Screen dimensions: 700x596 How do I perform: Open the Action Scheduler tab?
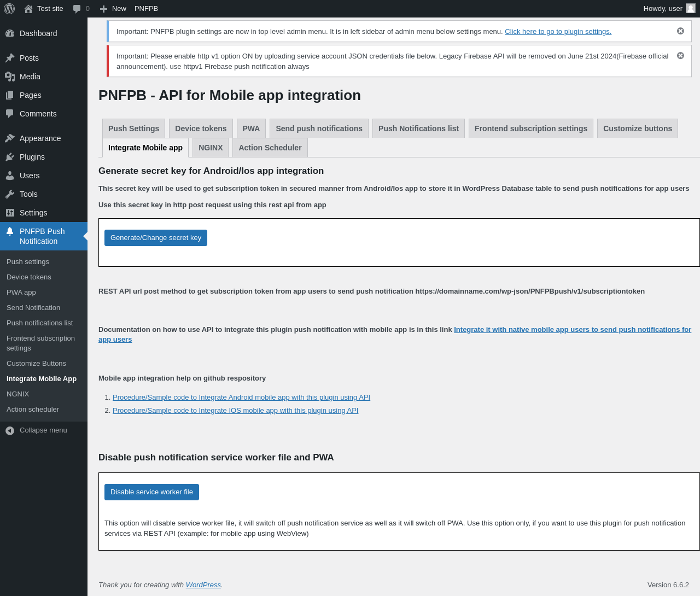(x=270, y=148)
